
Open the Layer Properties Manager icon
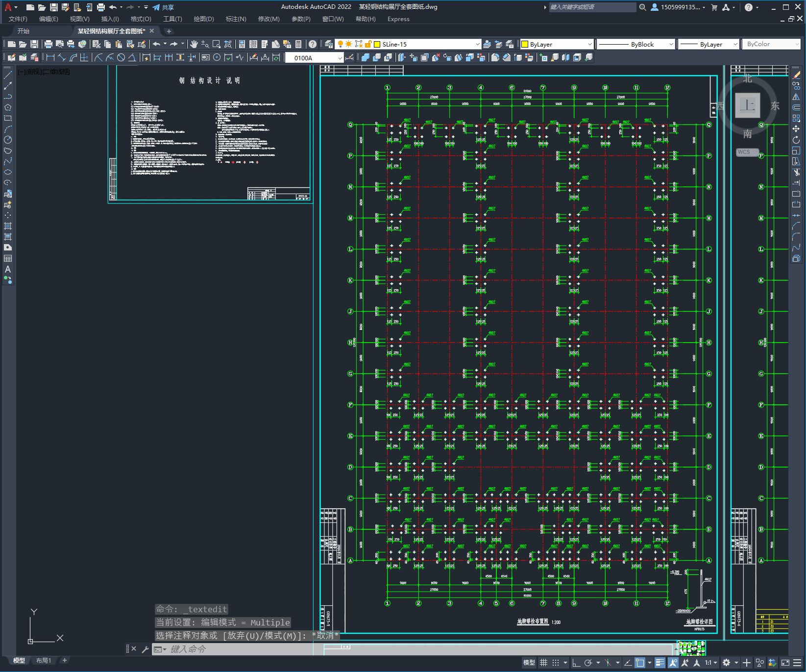click(x=329, y=44)
